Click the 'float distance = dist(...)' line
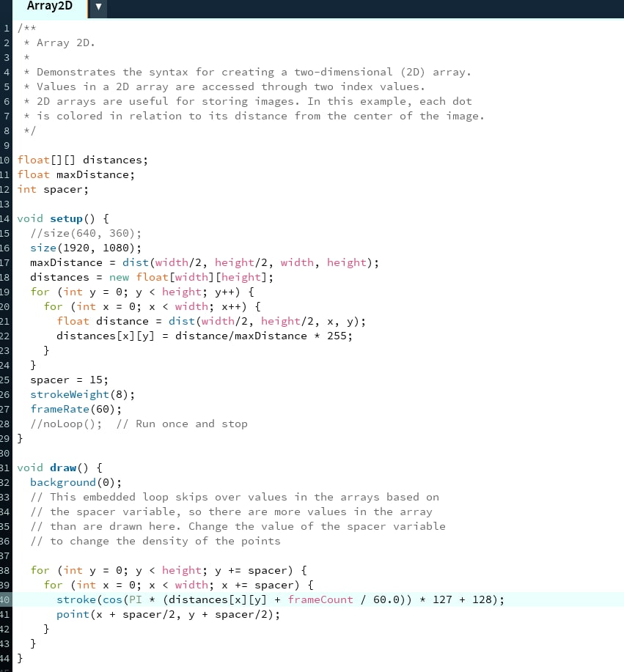The height and width of the screenshot is (672, 624). (211, 322)
